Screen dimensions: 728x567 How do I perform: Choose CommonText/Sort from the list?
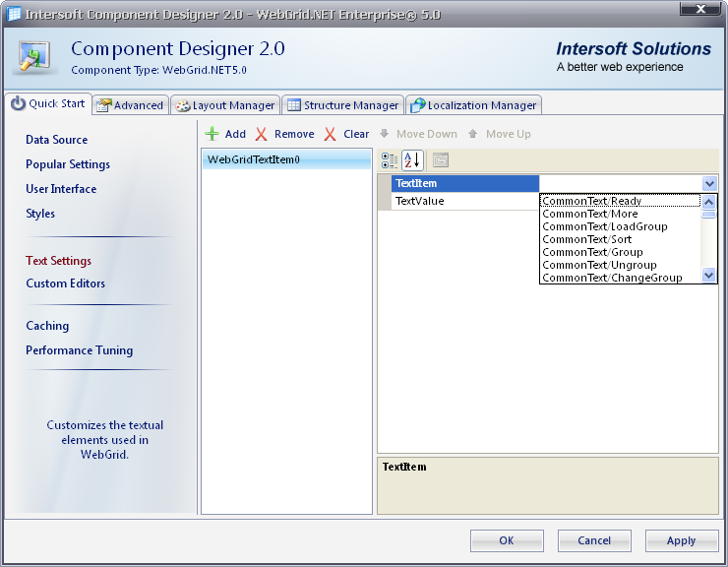[621, 239]
